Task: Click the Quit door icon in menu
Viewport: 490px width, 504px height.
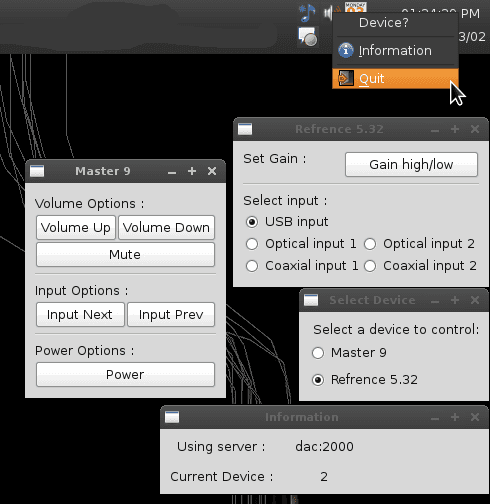Action: tap(346, 78)
